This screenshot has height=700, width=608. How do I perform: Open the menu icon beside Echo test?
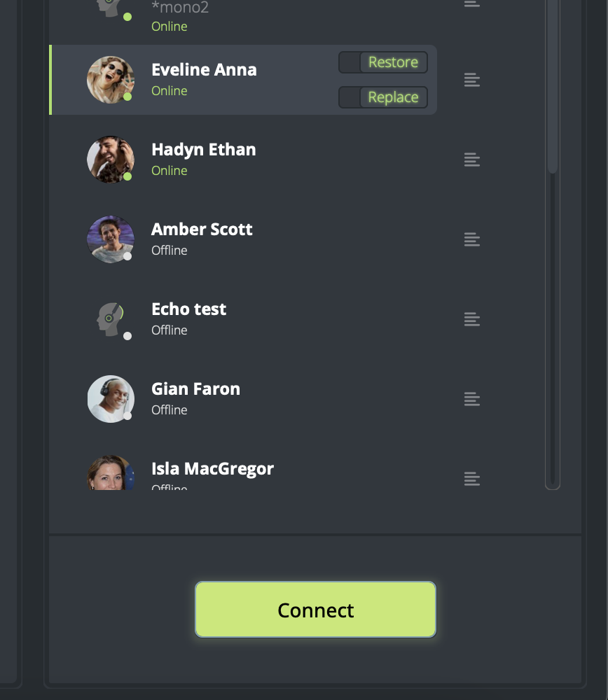471,319
